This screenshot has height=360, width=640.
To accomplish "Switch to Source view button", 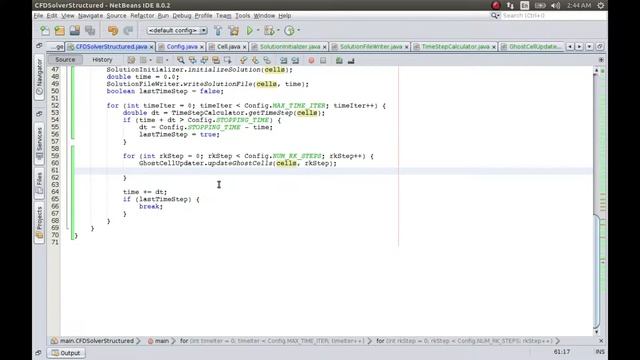I will click(x=65, y=60).
